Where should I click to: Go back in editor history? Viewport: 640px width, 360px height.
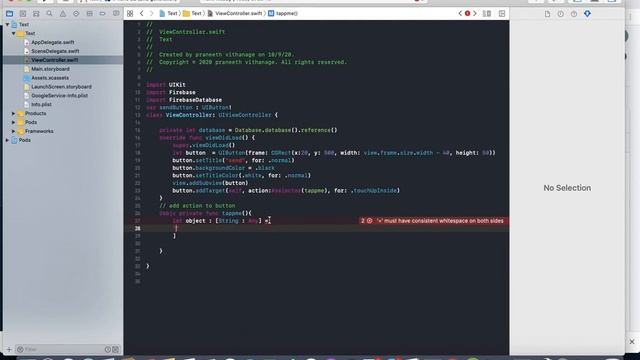(142, 13)
